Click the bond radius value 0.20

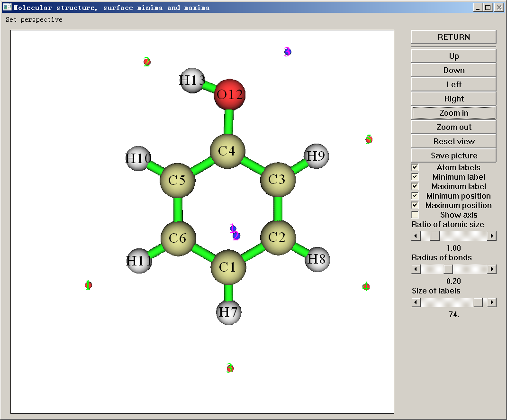(453, 281)
